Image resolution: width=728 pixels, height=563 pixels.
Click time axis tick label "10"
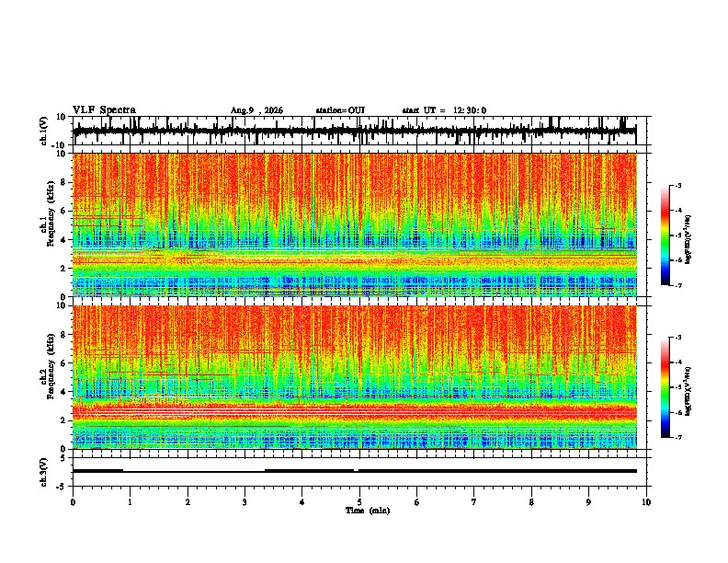(646, 502)
